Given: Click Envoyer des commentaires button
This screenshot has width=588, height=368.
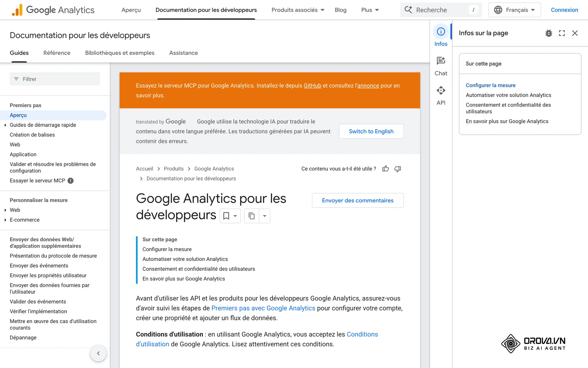Looking at the screenshot, I should (x=358, y=201).
